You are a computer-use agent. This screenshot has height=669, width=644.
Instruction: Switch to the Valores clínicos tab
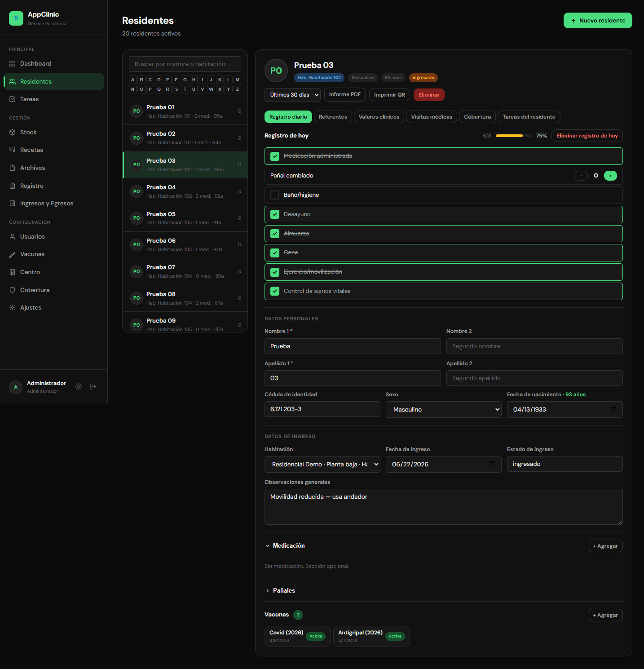[x=379, y=117]
